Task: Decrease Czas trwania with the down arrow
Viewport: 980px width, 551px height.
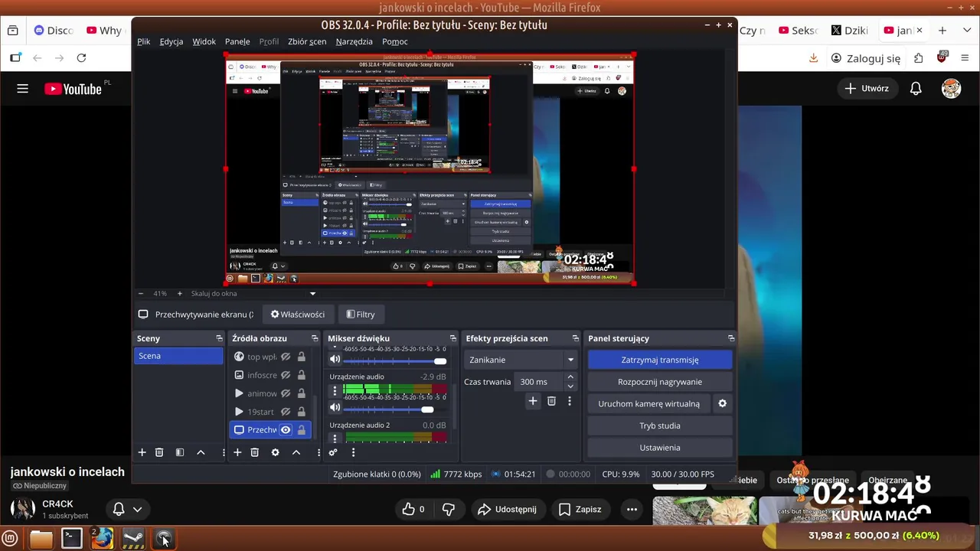Action: coord(570,386)
